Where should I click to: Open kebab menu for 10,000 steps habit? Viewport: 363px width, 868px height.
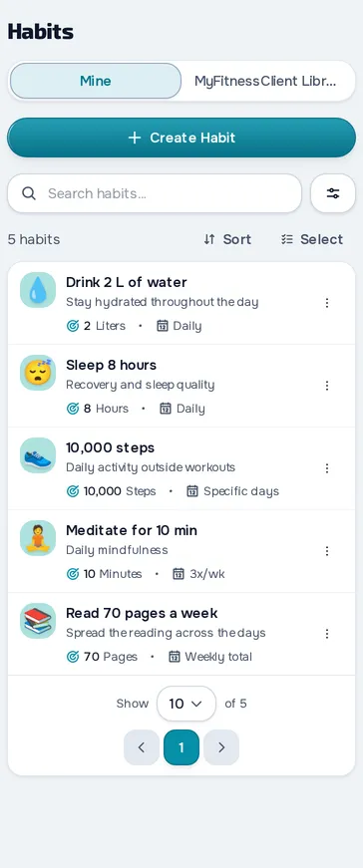(327, 468)
